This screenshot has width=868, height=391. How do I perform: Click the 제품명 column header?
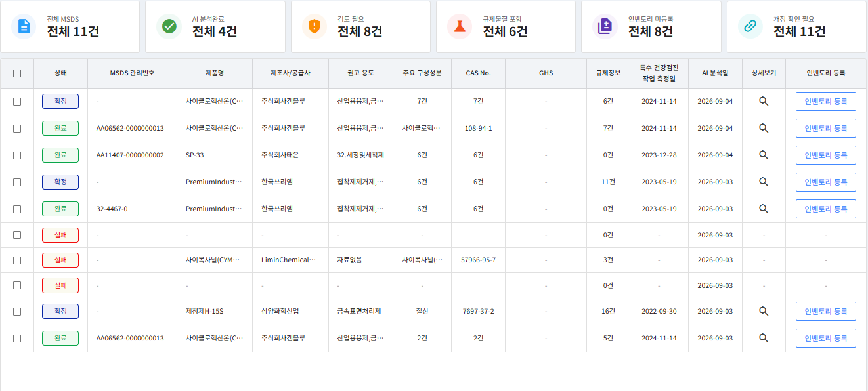[215, 73]
